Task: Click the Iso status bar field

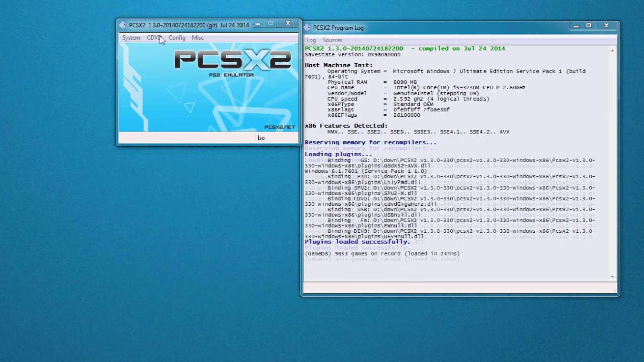Action: [261, 138]
